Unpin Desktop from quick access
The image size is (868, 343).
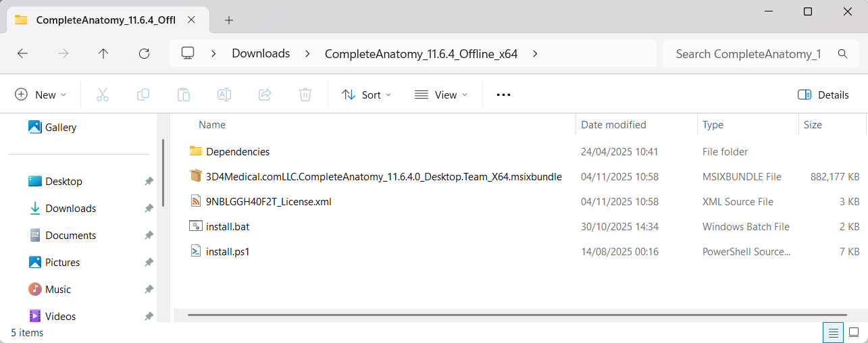[149, 182]
